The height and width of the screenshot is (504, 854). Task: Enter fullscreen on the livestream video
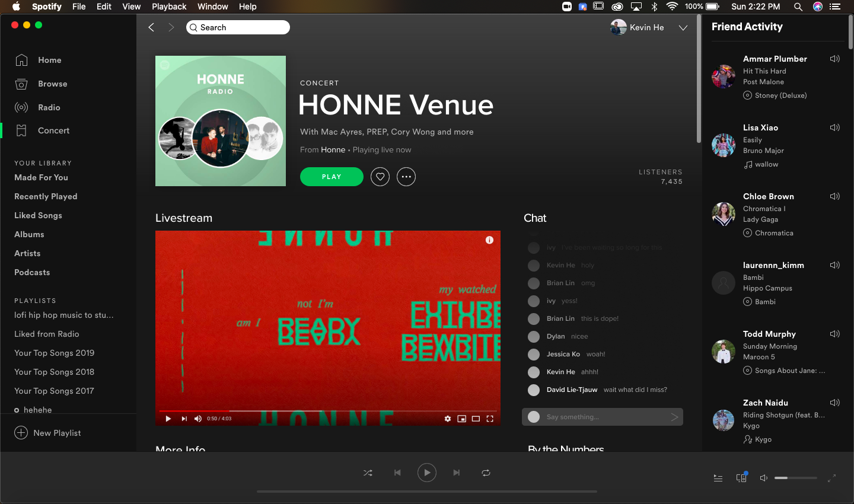pos(490,419)
